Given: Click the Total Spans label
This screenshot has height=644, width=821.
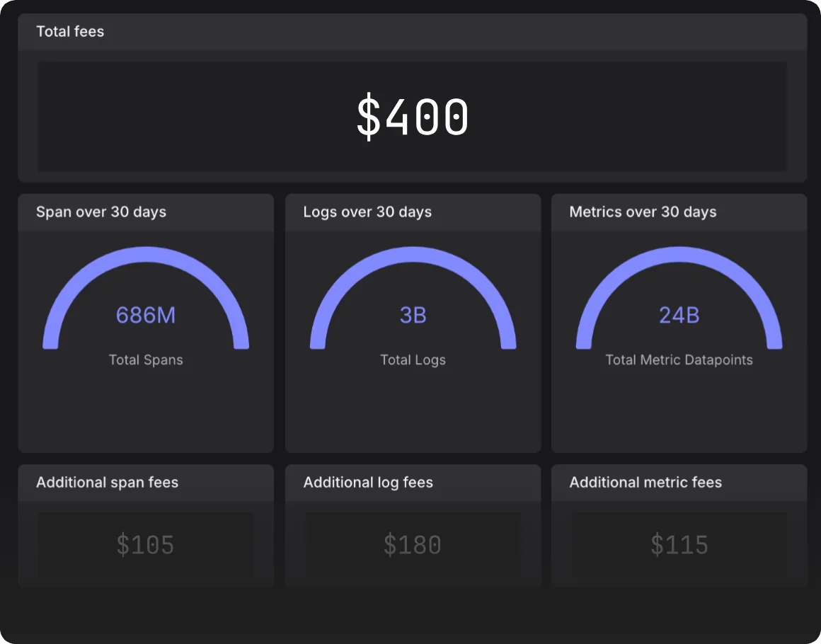Looking at the screenshot, I should click(x=146, y=360).
